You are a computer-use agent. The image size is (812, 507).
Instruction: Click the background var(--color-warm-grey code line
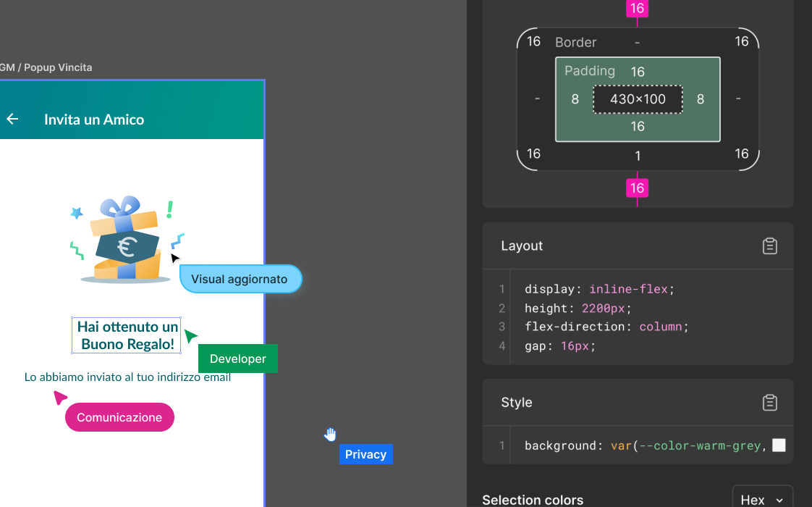point(646,445)
